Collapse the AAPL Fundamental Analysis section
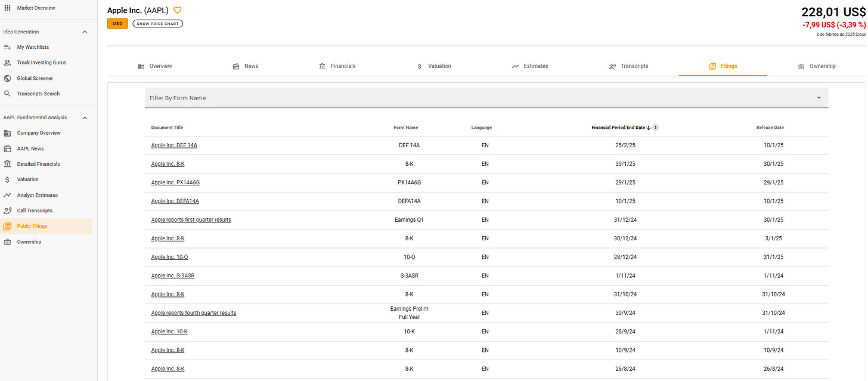Image resolution: width=868 pixels, height=381 pixels. pyautogui.click(x=84, y=117)
